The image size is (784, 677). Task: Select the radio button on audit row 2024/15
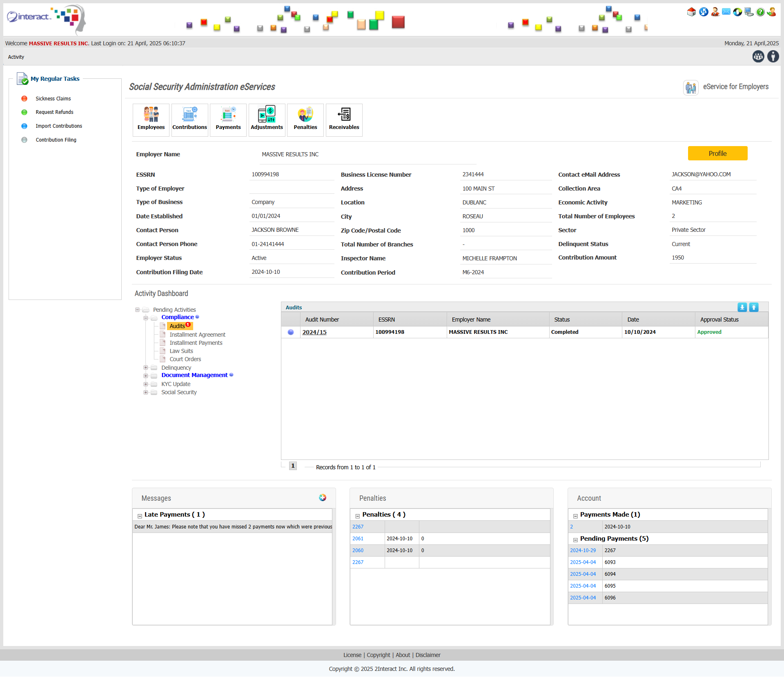coord(291,332)
